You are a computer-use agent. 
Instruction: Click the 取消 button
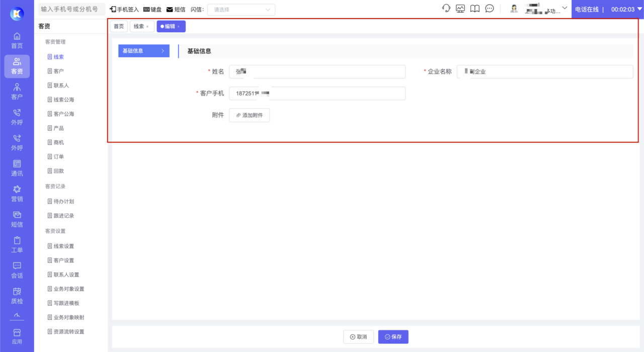(359, 337)
